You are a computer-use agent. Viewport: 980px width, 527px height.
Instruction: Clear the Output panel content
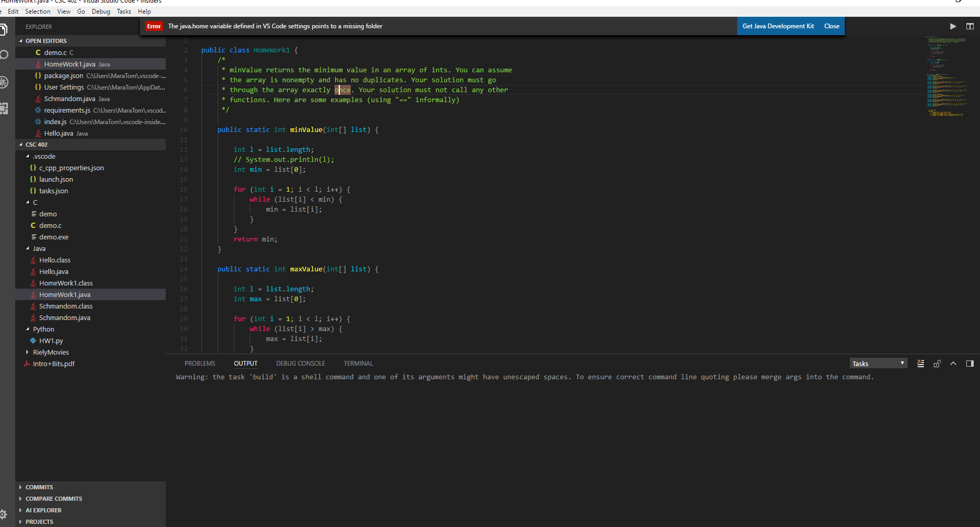pyautogui.click(x=920, y=363)
